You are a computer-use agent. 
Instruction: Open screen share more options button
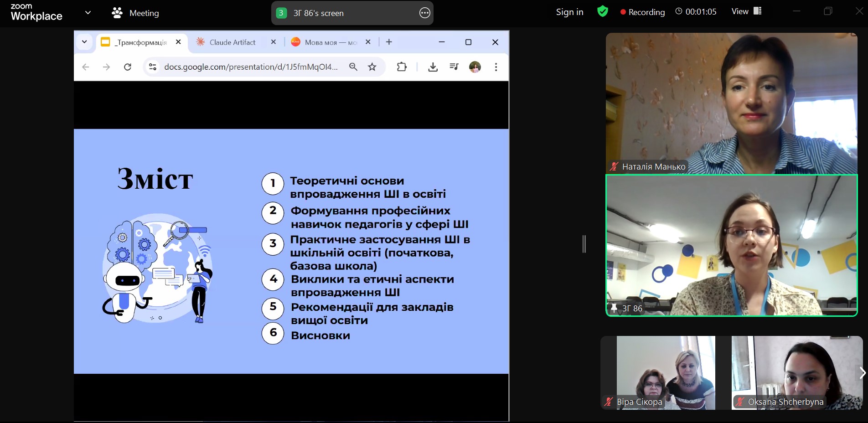coord(424,13)
